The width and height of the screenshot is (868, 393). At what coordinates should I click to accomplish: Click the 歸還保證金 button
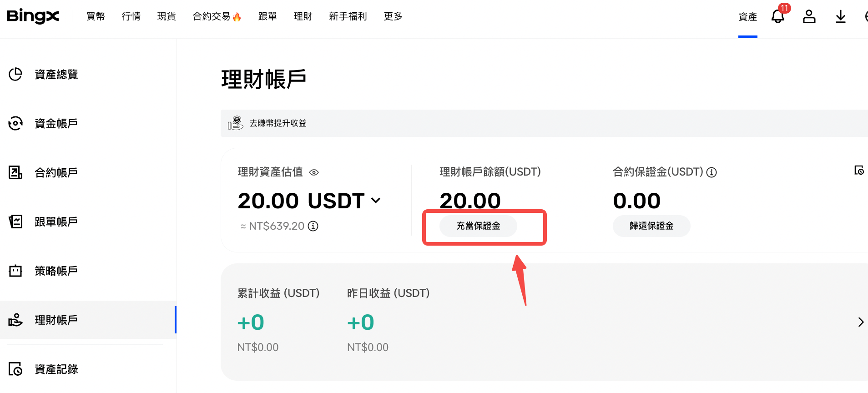pos(651,226)
